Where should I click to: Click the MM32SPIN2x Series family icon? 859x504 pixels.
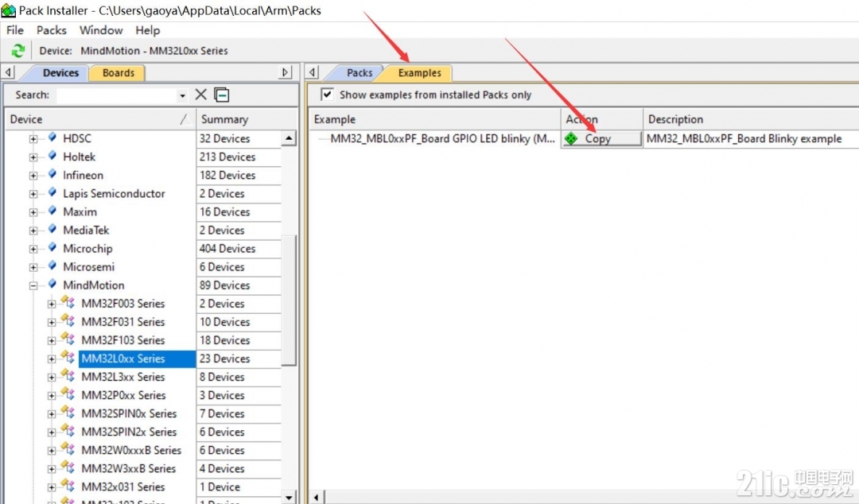(68, 431)
